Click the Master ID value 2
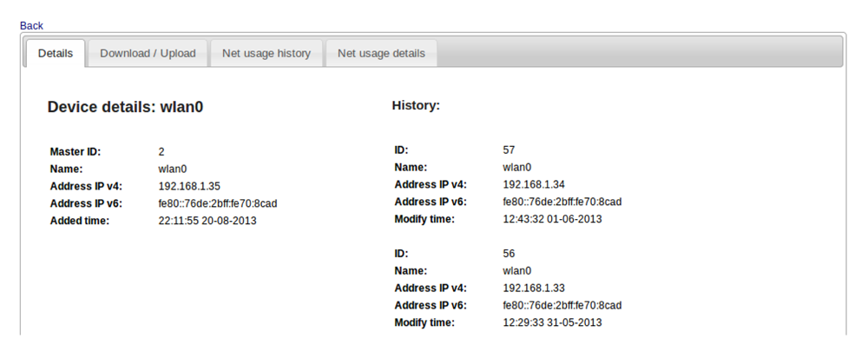868x352 pixels. (x=161, y=152)
